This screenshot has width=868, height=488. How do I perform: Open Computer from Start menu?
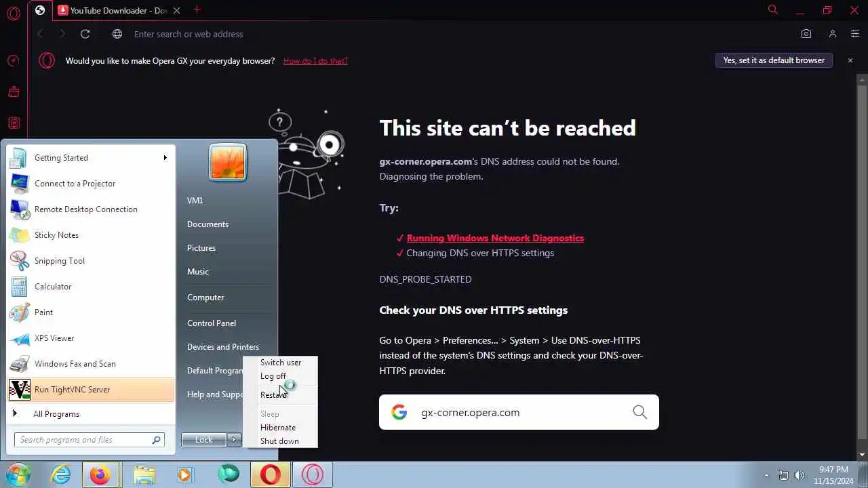point(205,298)
